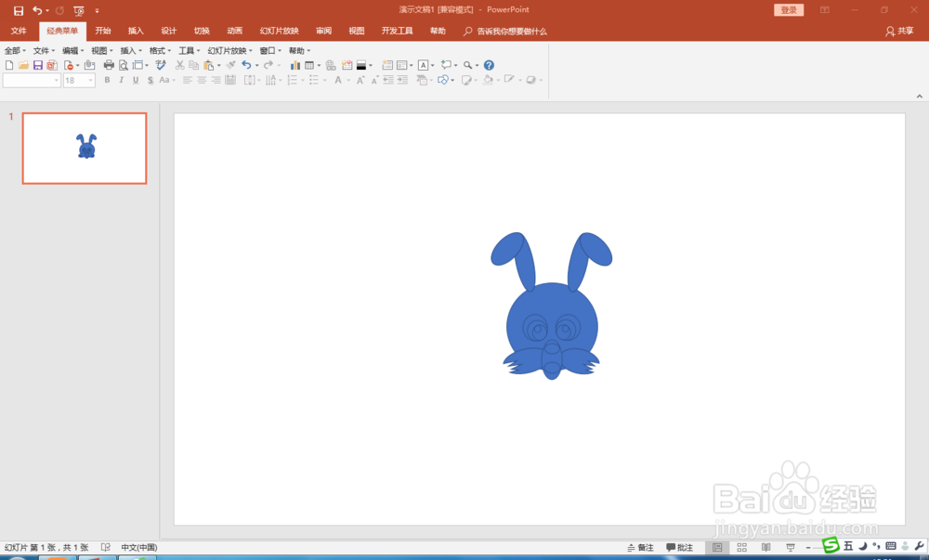Switch to the 开始 ribbon tab
The image size is (929, 560).
[103, 31]
